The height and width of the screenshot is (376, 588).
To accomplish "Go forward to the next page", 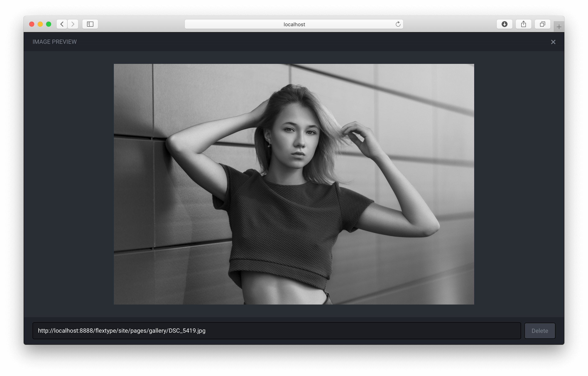I will (x=73, y=24).
